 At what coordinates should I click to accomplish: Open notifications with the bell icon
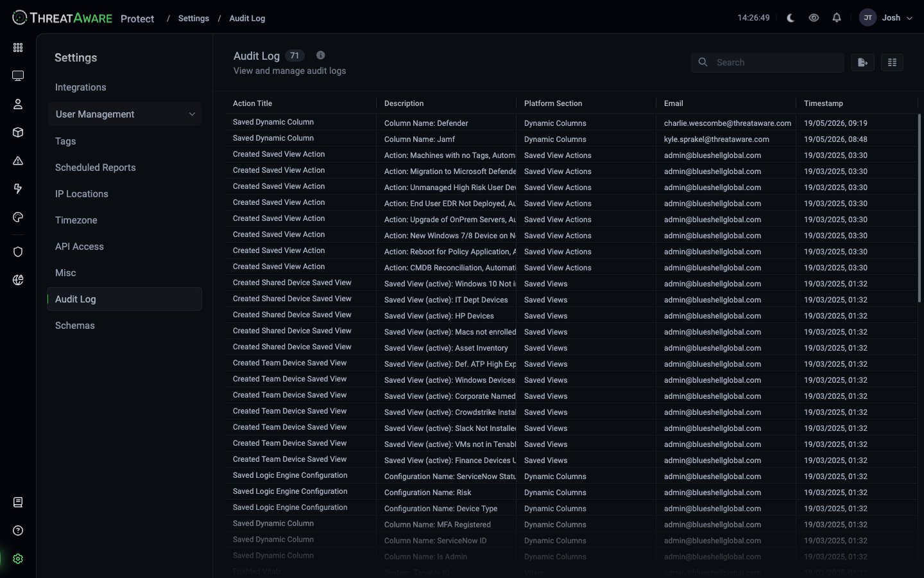point(837,18)
